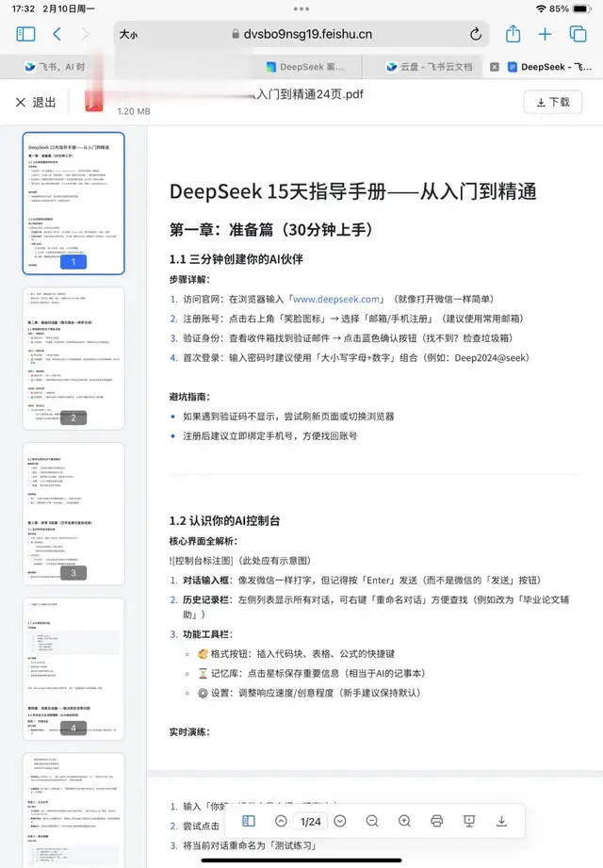Toggle thumbnail sidebar in bottom toolbar

point(249,821)
